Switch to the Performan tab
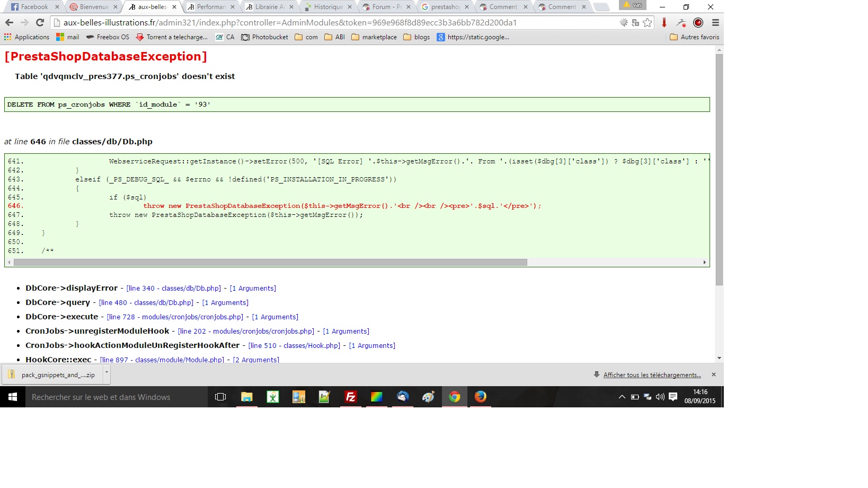 coord(211,7)
